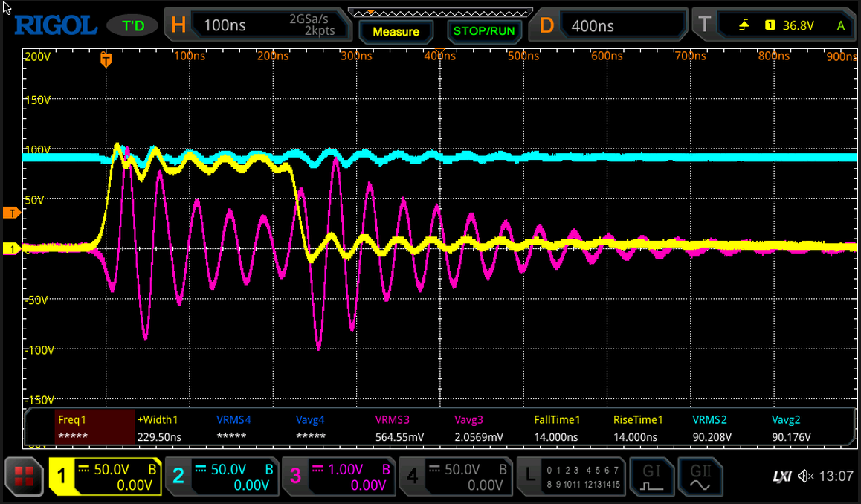Toggle channel 1 at 50.0V
The width and height of the screenshot is (861, 504).
pyautogui.click(x=105, y=476)
